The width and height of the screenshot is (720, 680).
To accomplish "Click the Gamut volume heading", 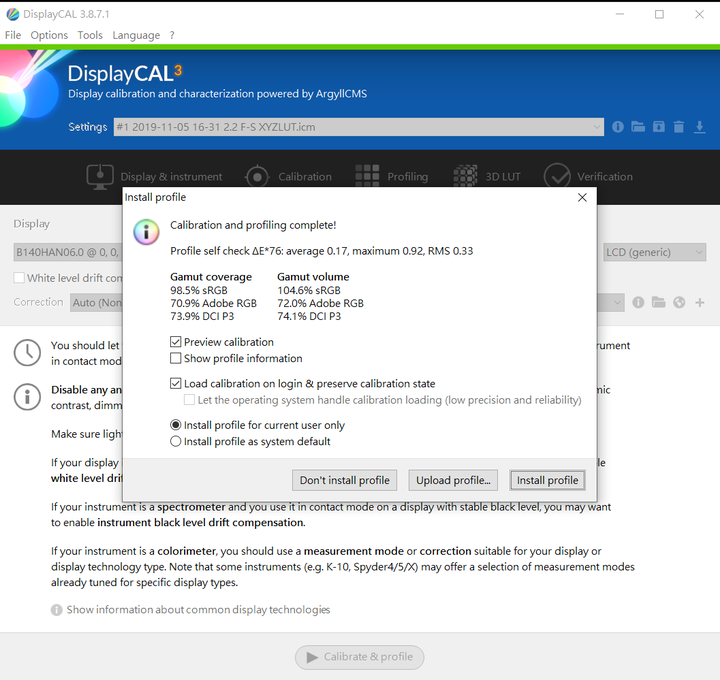I will [313, 277].
